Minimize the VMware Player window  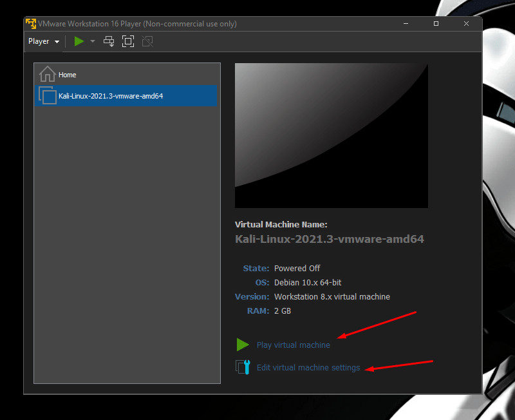[406, 24]
